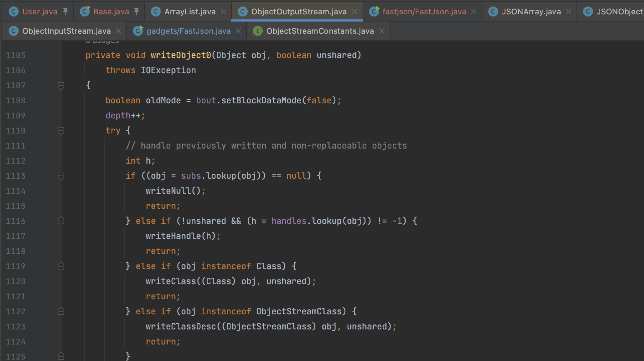
Task: Collapse the if block at line 1113
Action: tap(61, 176)
